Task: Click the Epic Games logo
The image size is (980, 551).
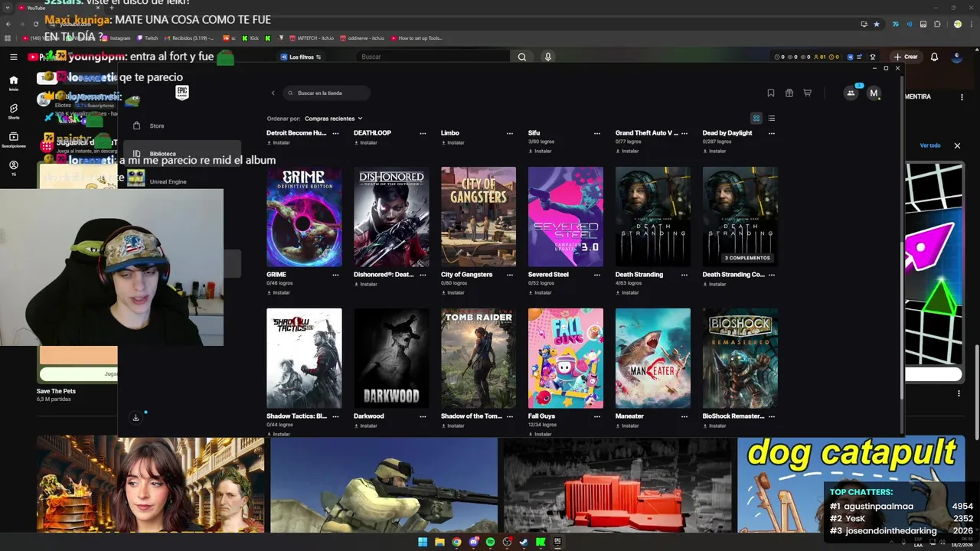Action: coord(181,93)
